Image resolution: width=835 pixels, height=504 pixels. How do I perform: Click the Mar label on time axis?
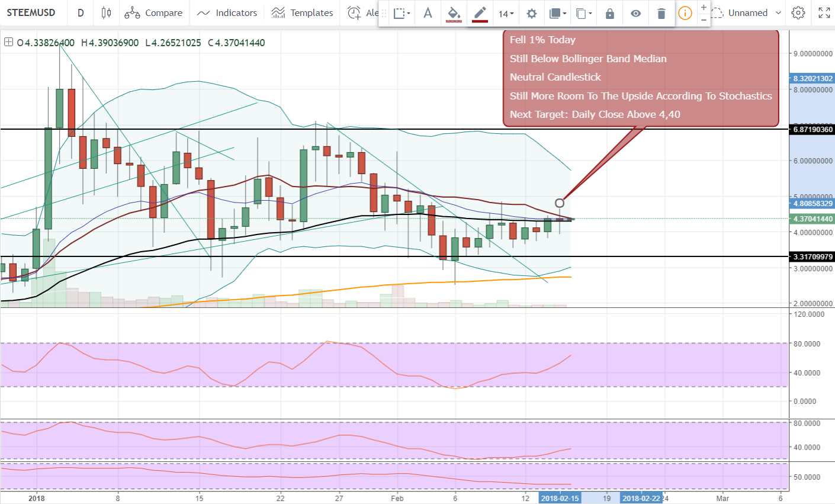(722, 498)
